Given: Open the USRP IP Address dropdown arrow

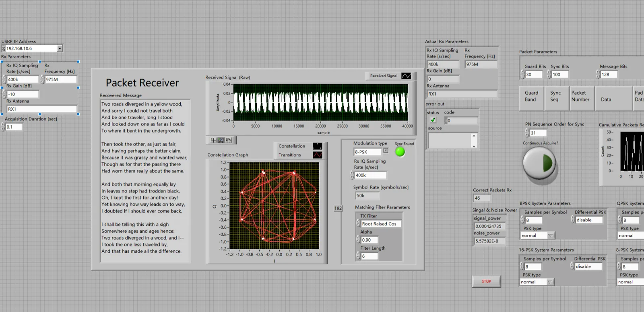Looking at the screenshot, I should coord(60,48).
